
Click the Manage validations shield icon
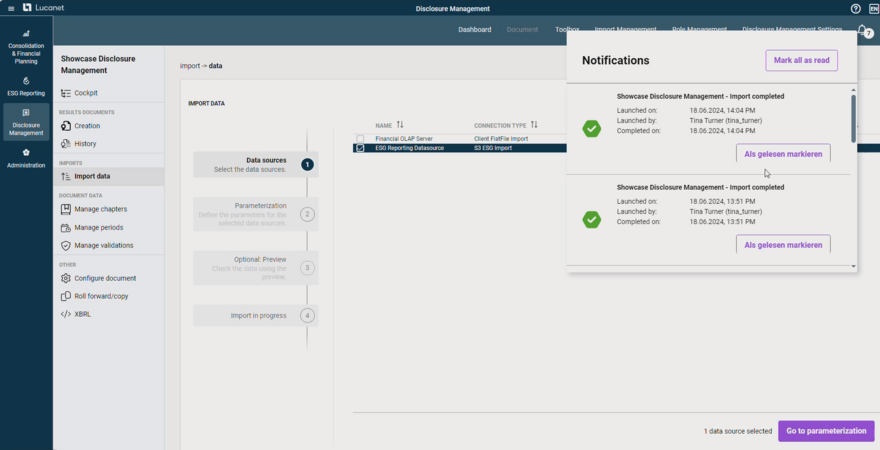pyautogui.click(x=66, y=246)
